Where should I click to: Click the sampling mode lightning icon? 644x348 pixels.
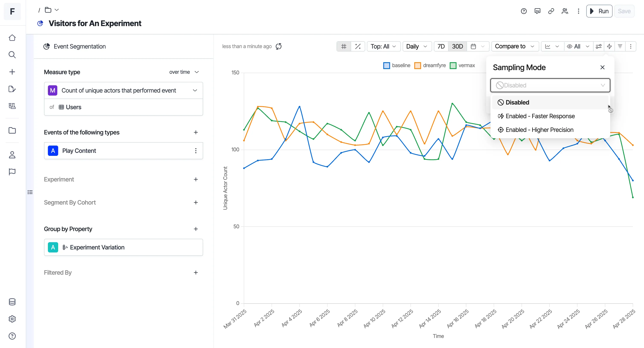tap(609, 47)
